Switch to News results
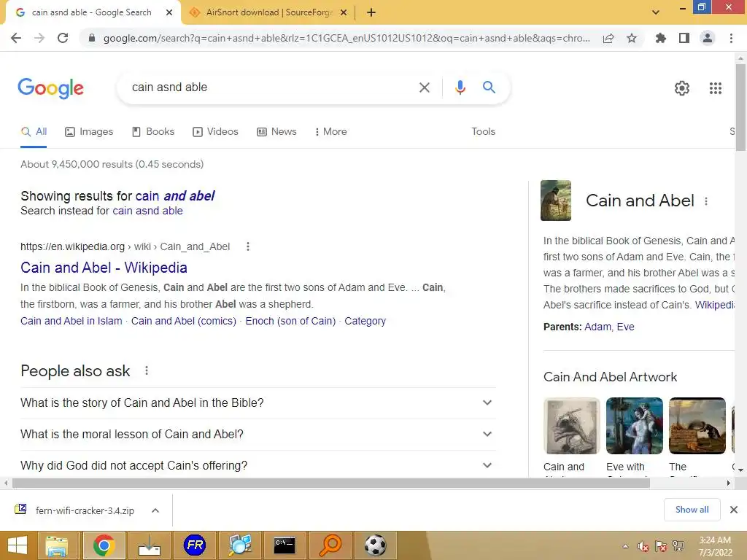Screen dimensions: 747x560 276,132
